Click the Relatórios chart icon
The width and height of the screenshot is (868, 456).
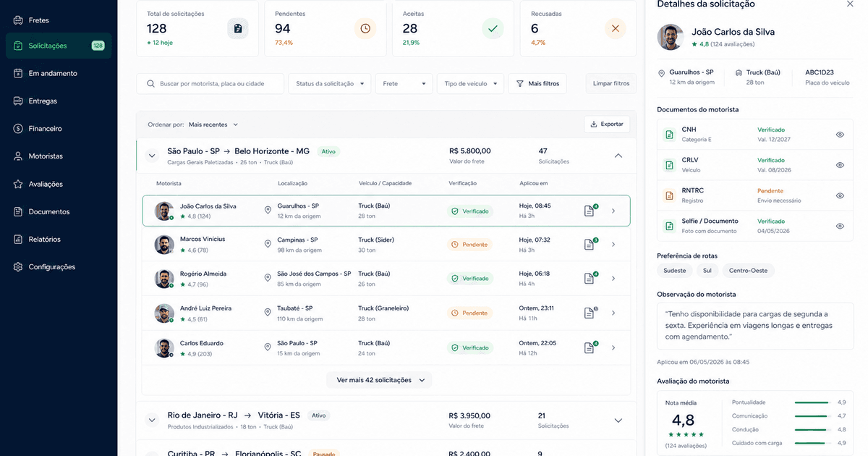click(18, 240)
